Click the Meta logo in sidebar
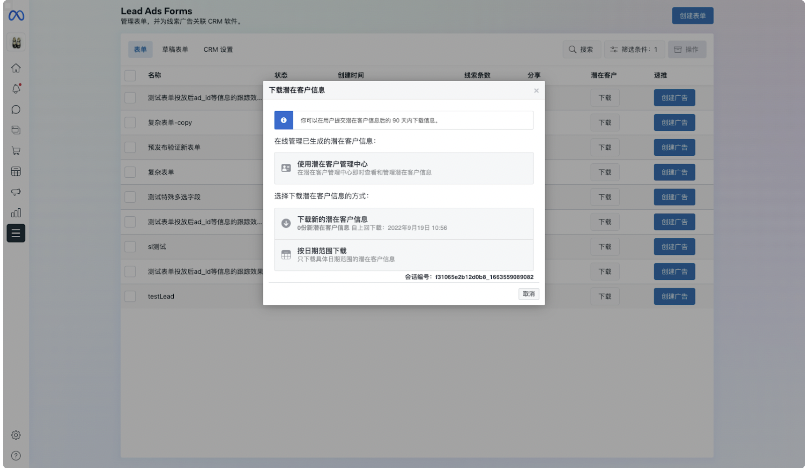The width and height of the screenshot is (806, 468). [x=16, y=16]
